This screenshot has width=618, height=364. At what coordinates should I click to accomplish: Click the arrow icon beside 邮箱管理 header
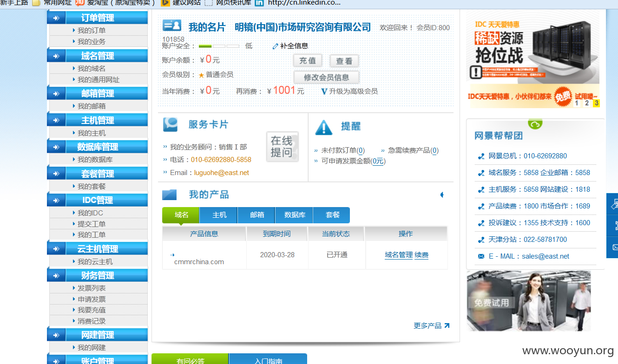point(56,94)
